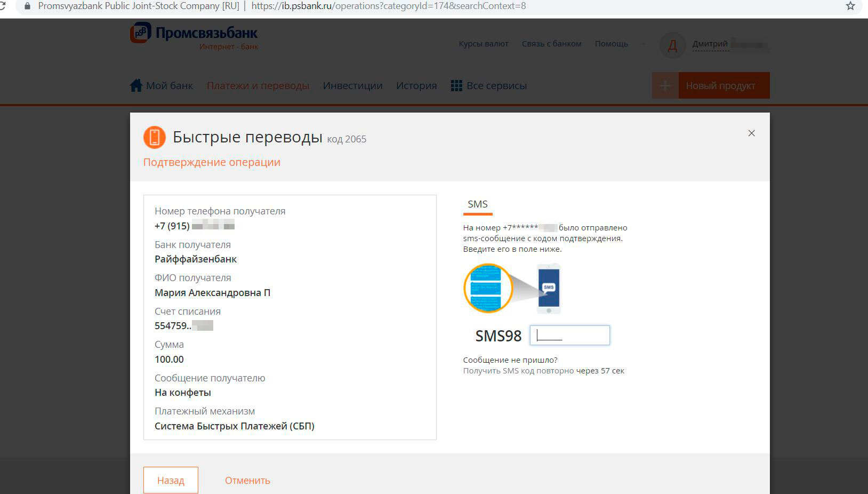868x494 pixels.
Task: Click the Сообщение не пришло? text
Action: (510, 360)
